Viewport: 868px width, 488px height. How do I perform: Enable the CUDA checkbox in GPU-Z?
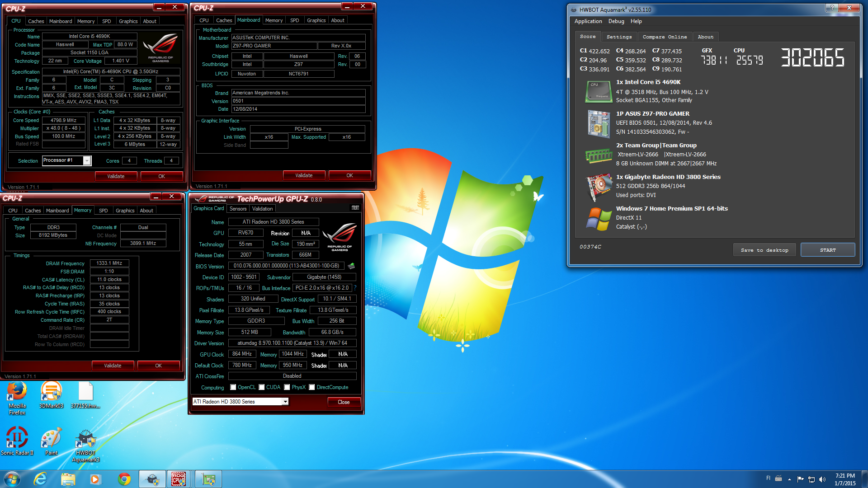click(x=261, y=387)
